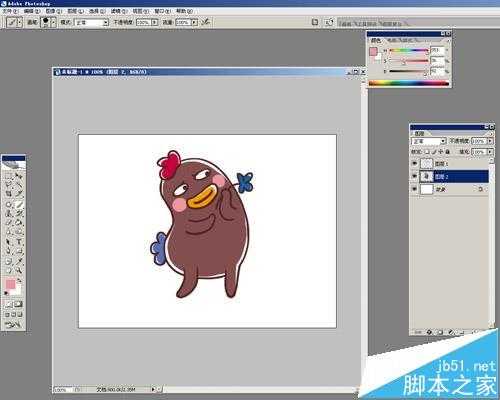Reset to default colors icon

pos(6,293)
